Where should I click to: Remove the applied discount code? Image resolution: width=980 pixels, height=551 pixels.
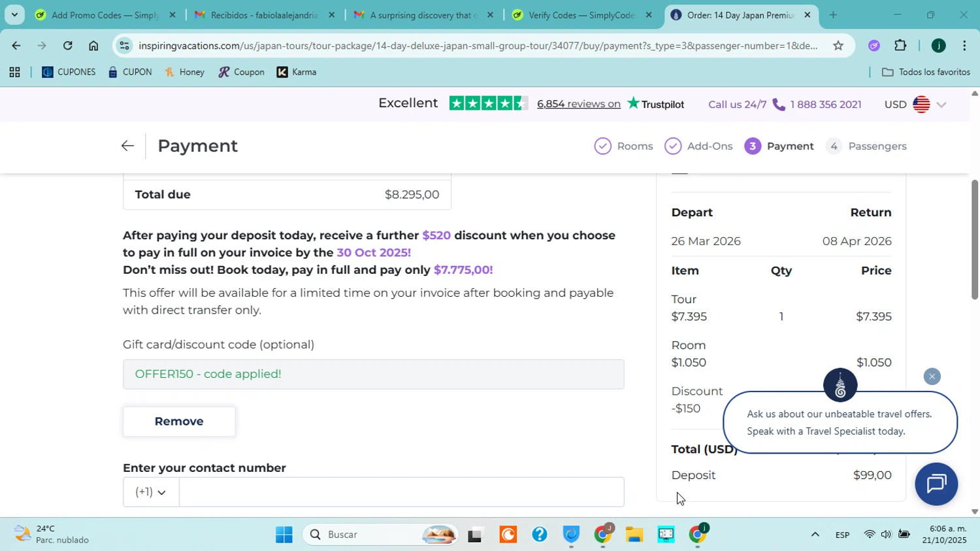click(179, 422)
